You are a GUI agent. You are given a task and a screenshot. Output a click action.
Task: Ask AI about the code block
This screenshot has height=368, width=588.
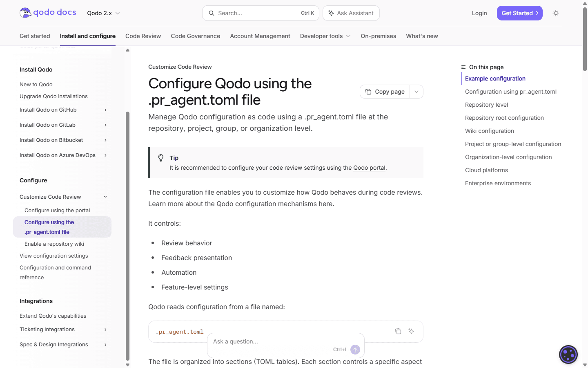pos(411,331)
